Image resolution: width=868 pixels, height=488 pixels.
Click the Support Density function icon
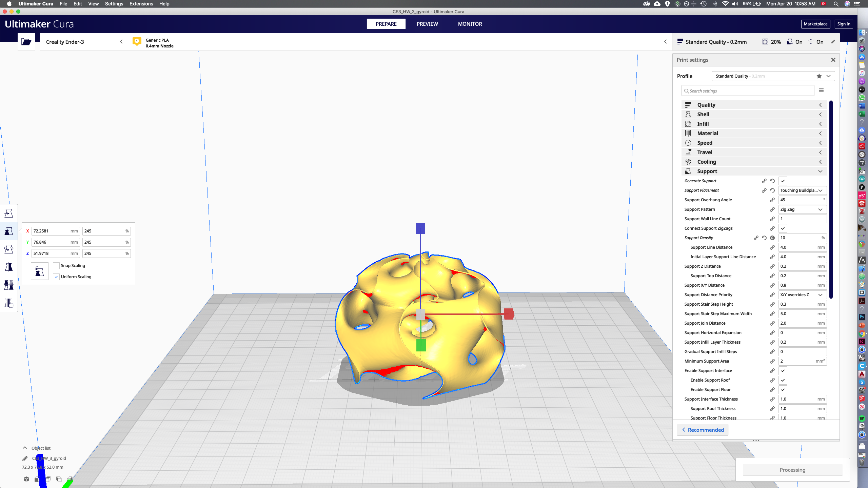pyautogui.click(x=772, y=238)
